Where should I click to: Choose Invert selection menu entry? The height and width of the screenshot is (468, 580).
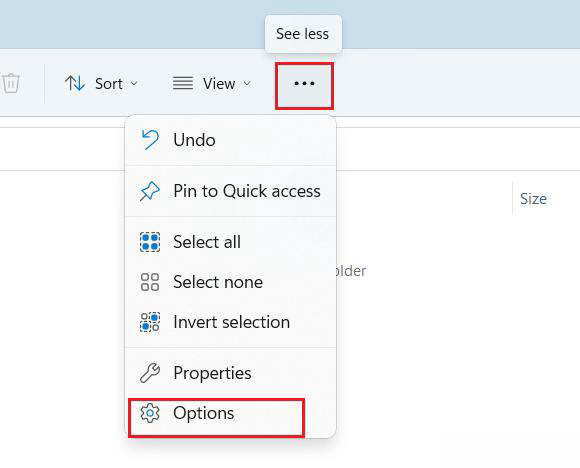pyautogui.click(x=230, y=322)
